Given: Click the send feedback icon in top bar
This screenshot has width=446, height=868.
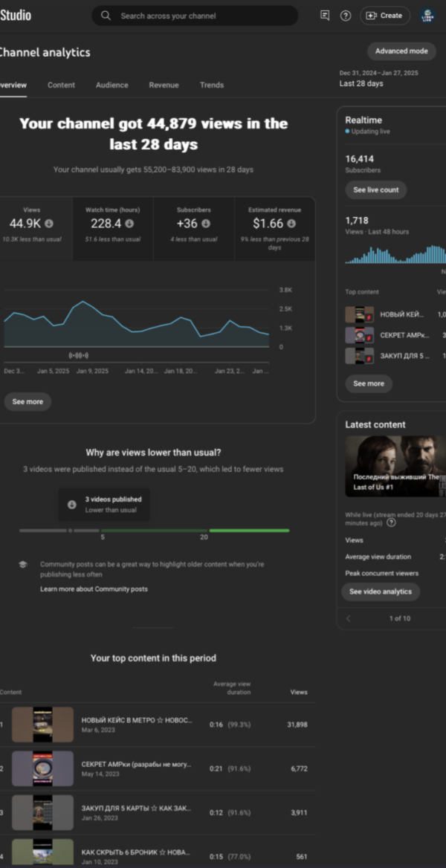Looking at the screenshot, I should click(x=325, y=16).
